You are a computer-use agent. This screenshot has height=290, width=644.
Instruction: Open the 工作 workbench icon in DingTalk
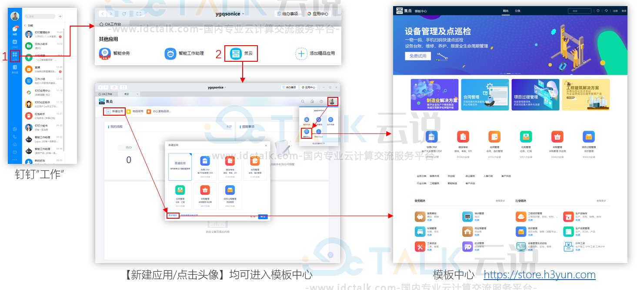point(15,56)
